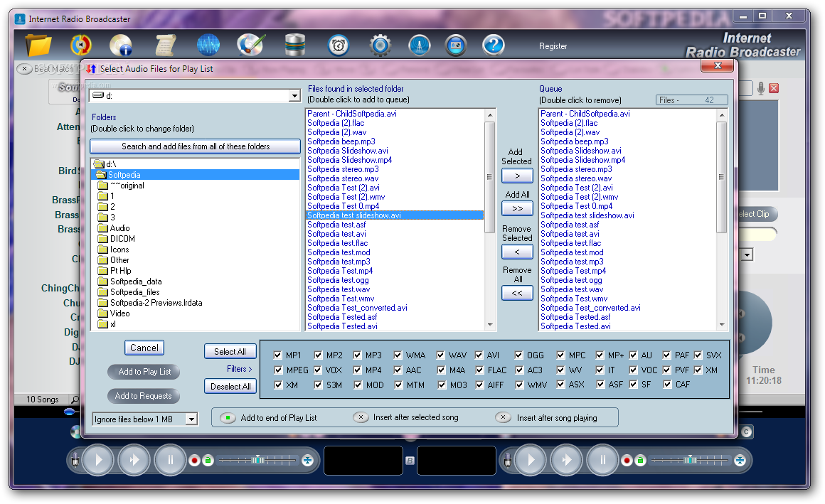Uncheck the WMA filter checkbox

(x=398, y=355)
